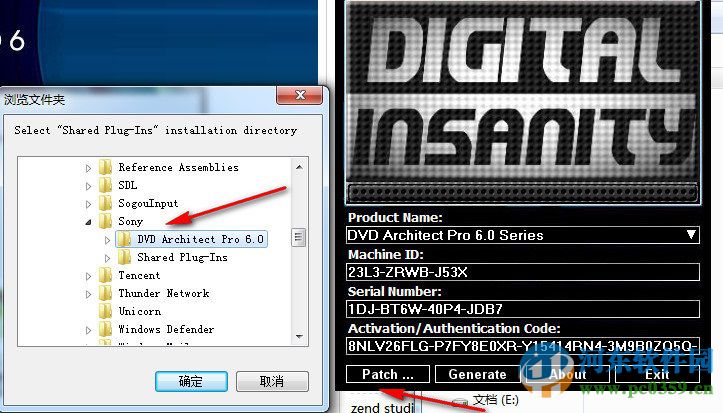Choose Reference Assemblies in the folder tree
This screenshot has height=413, width=723.
[178, 167]
